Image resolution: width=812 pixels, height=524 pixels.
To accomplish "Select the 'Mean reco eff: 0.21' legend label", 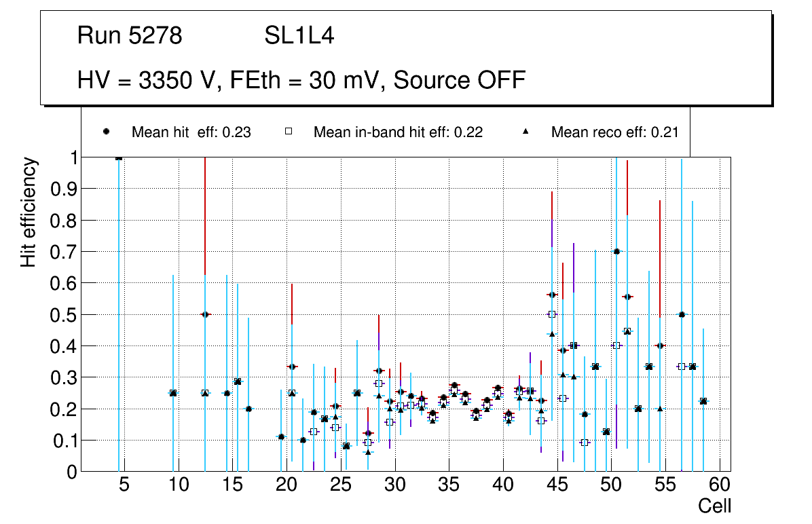I will point(614,132).
